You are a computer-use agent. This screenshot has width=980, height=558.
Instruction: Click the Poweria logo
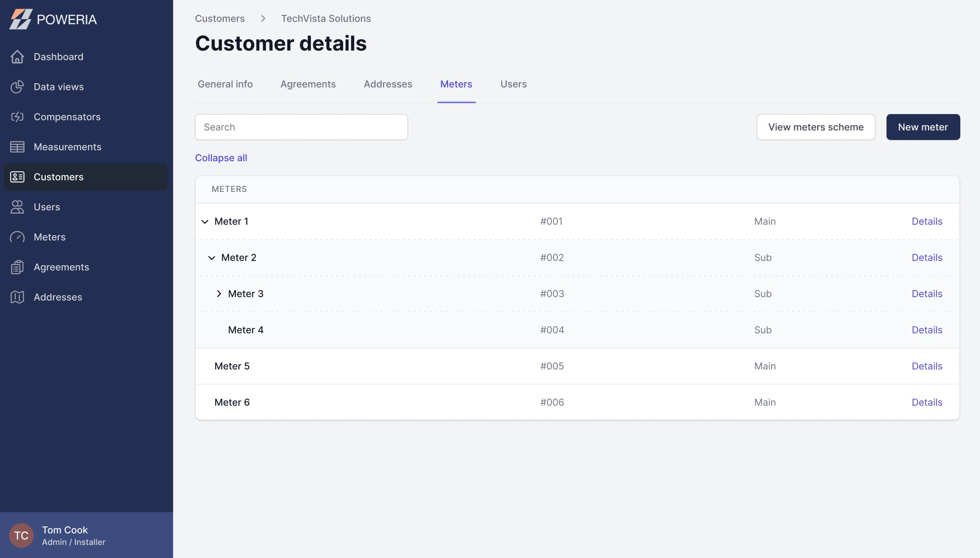[53, 19]
